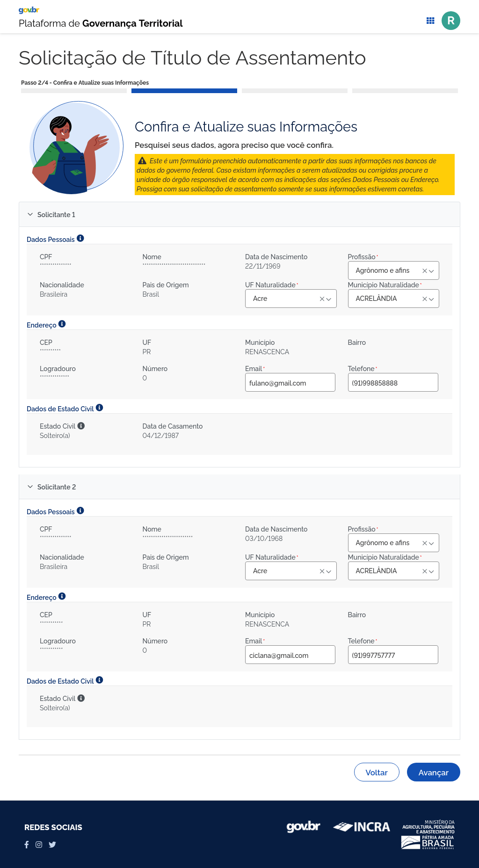Open UF Naturalidade dropdown for Solicitante 1

[x=329, y=299]
